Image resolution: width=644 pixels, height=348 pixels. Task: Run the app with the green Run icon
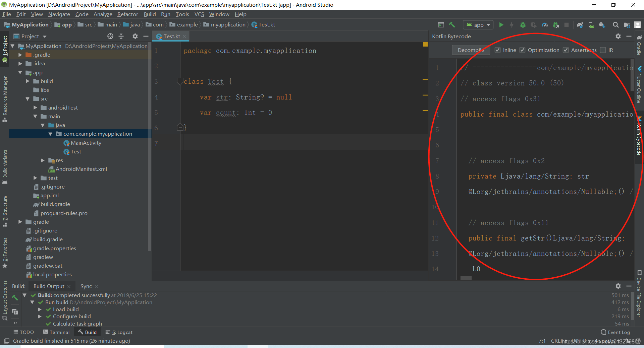tap(501, 25)
